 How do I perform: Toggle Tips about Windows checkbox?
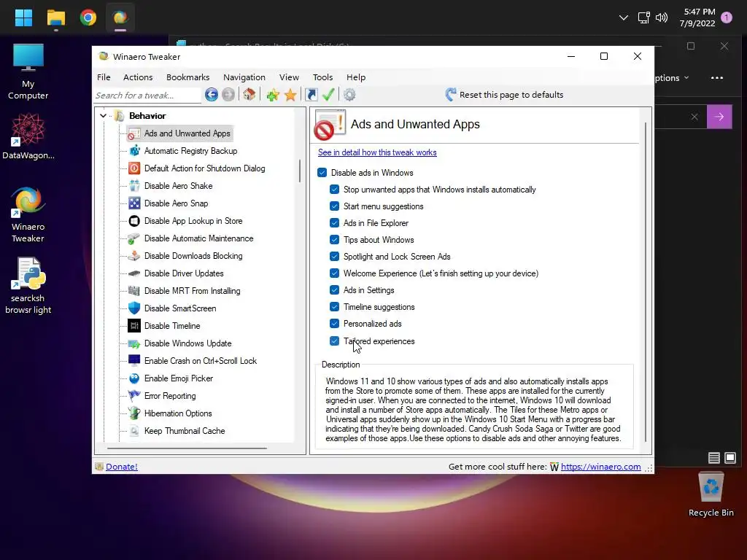click(334, 239)
